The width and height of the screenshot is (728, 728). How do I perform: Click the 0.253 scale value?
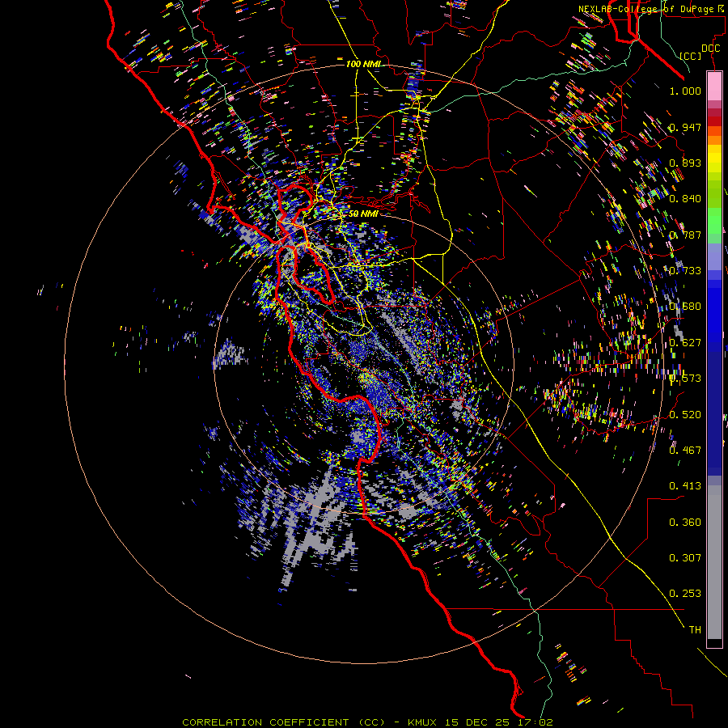pyautogui.click(x=685, y=594)
